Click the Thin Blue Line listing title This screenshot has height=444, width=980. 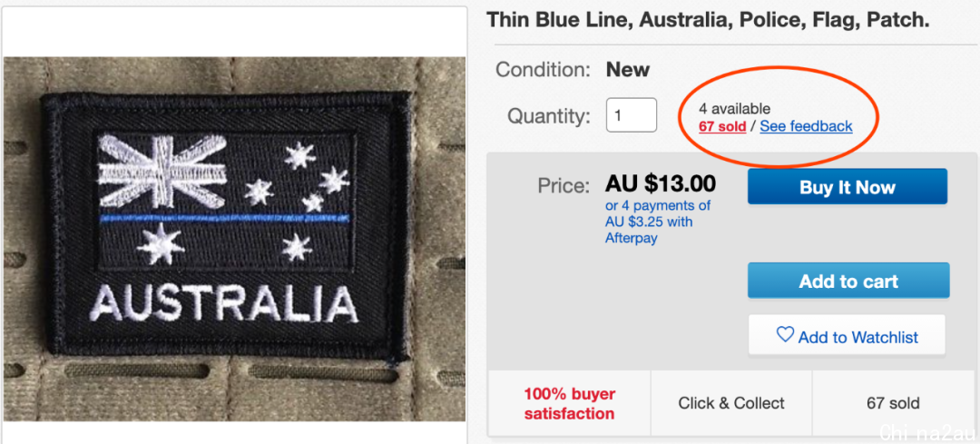pos(708,19)
